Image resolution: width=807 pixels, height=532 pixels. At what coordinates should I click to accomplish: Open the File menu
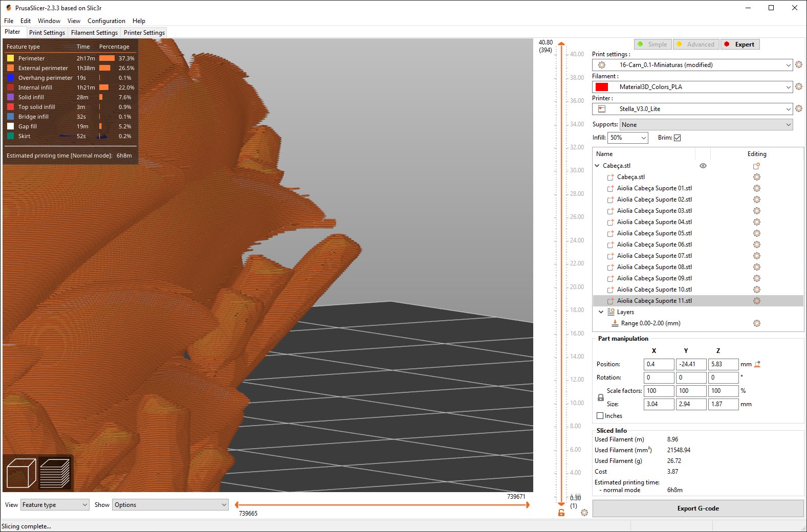9,21
